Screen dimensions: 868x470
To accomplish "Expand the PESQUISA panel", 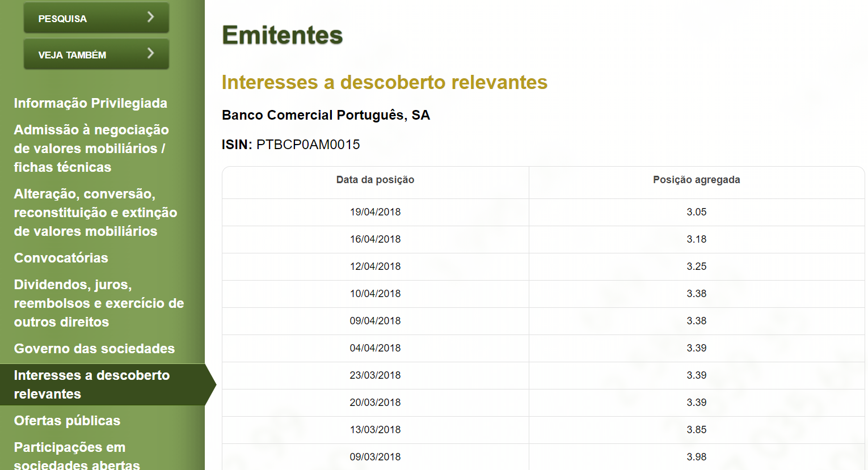I will point(96,18).
